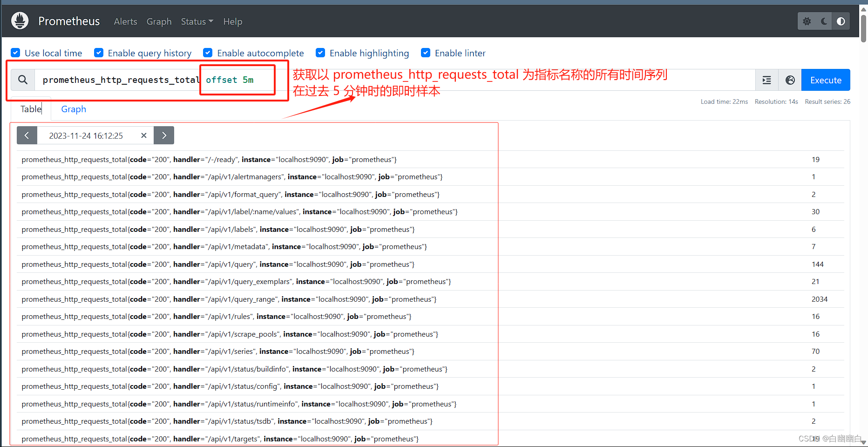Select the /api/v1/alertmanagers series row
868x447 pixels.
(x=430, y=177)
